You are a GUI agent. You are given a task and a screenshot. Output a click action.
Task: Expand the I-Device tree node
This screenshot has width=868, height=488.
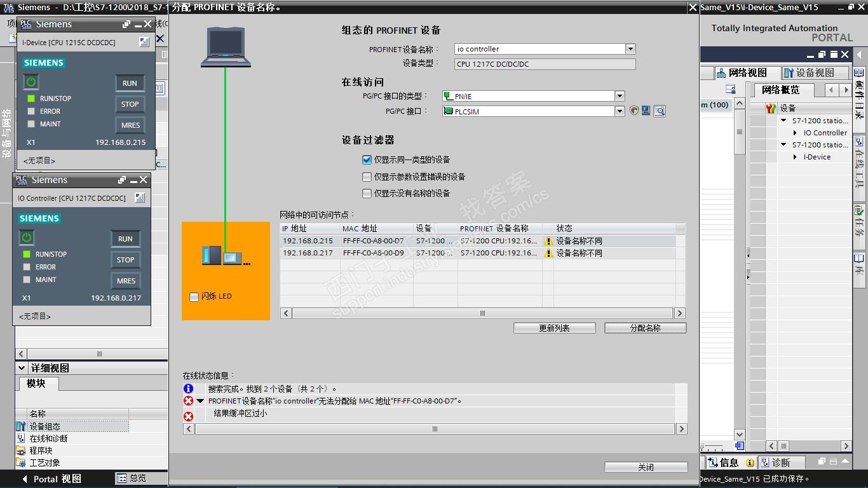pos(795,157)
